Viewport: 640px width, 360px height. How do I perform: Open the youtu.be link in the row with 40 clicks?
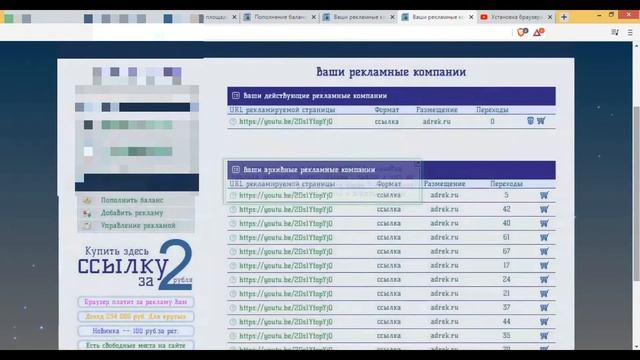click(x=286, y=224)
